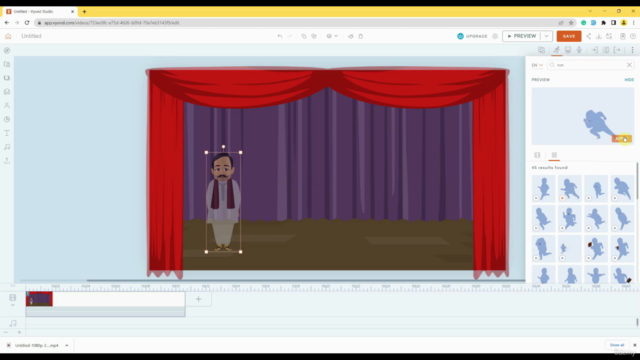Reload the browser page

pyautogui.click(x=27, y=23)
